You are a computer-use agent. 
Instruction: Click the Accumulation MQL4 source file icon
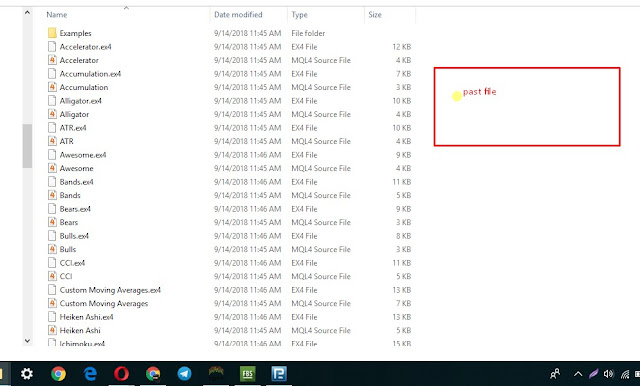pyautogui.click(x=52, y=87)
